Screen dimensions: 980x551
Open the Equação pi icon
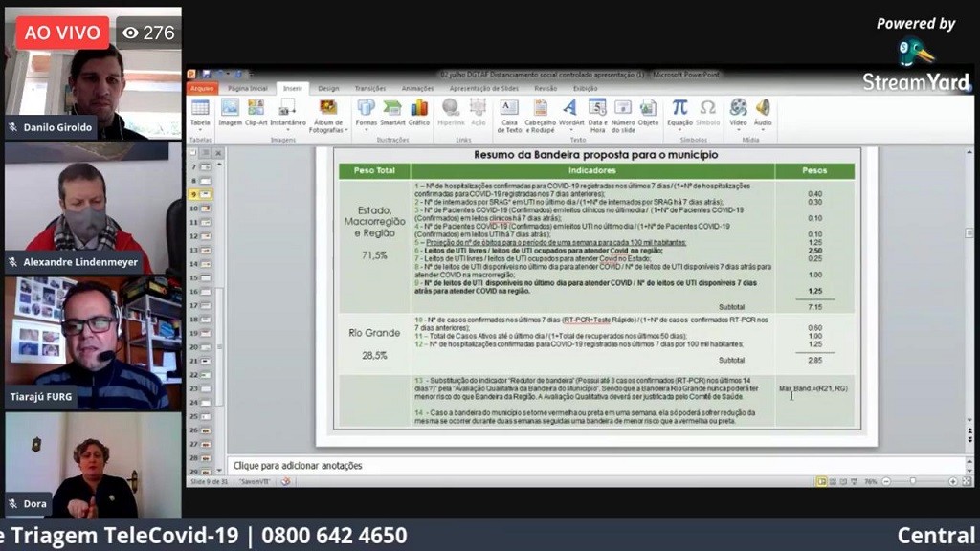[679, 112]
